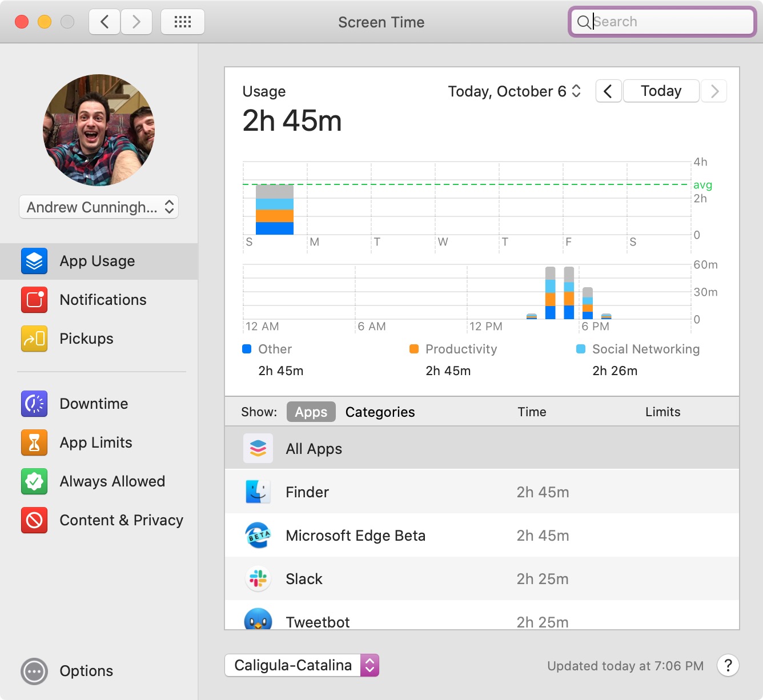Show all preferences grid button
This screenshot has height=700, width=763.
point(183,22)
